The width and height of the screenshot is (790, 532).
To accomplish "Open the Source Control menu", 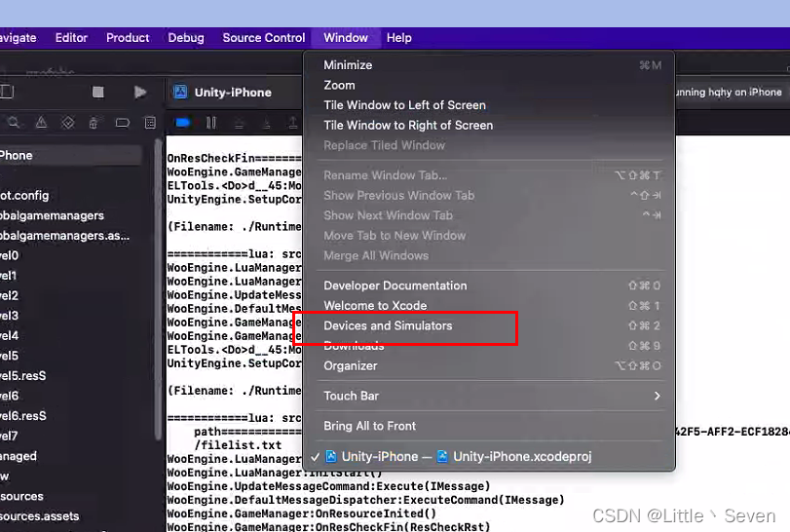I will tap(264, 38).
